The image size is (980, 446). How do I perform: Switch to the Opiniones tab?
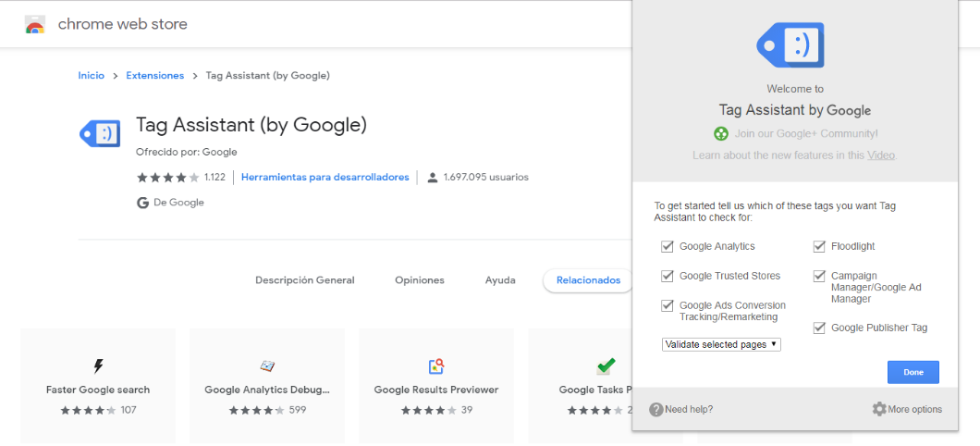420,280
